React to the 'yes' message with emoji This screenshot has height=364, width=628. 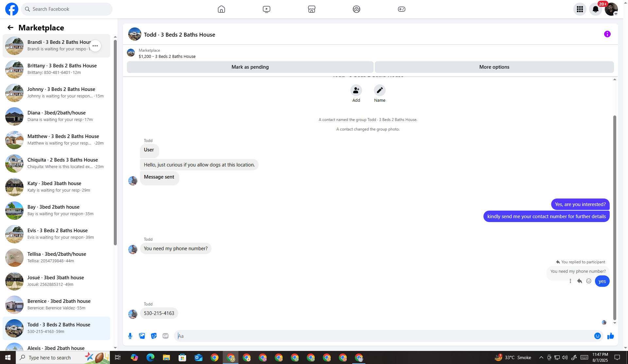click(x=588, y=281)
